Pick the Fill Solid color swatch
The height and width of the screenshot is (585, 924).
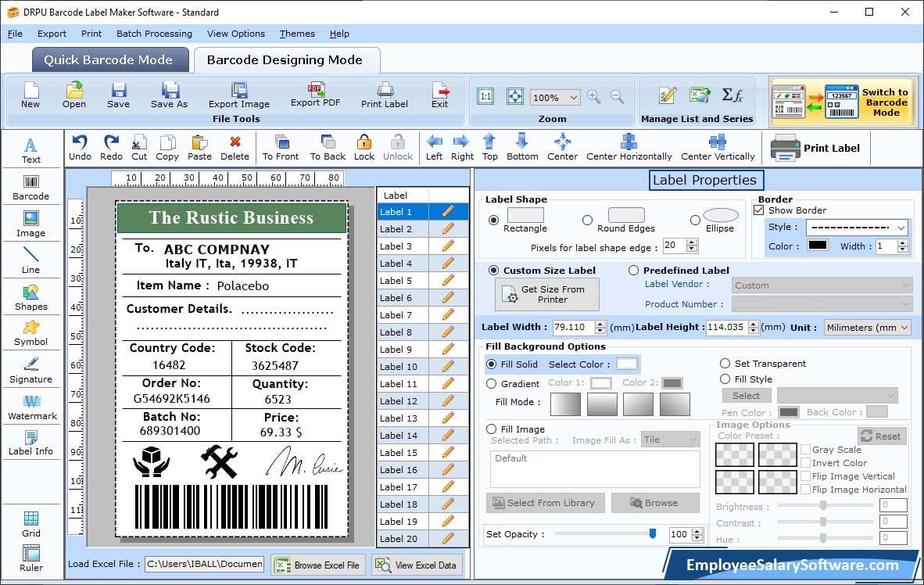tap(626, 364)
